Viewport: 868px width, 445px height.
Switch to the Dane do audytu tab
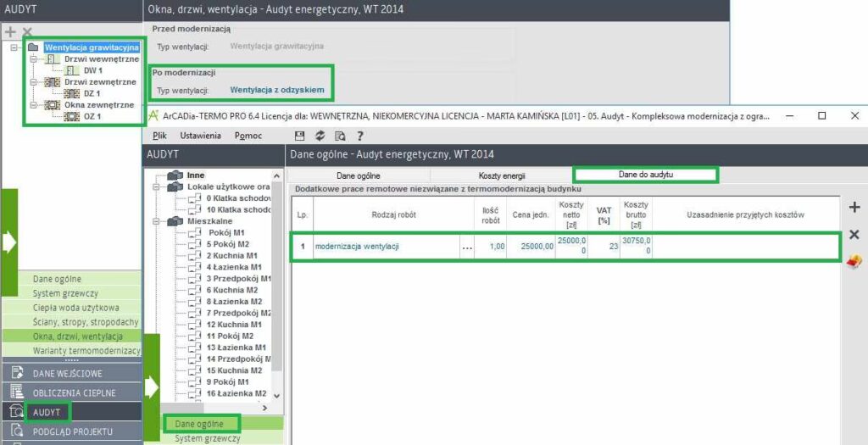645,175
